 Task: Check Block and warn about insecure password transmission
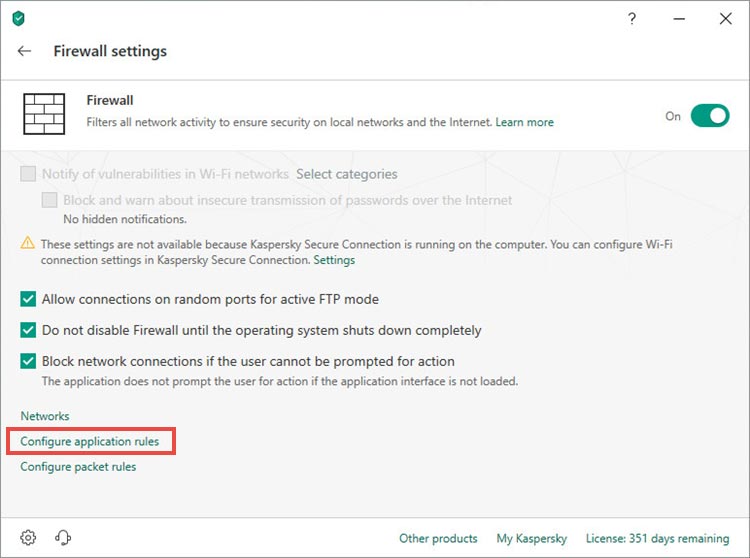[49, 200]
